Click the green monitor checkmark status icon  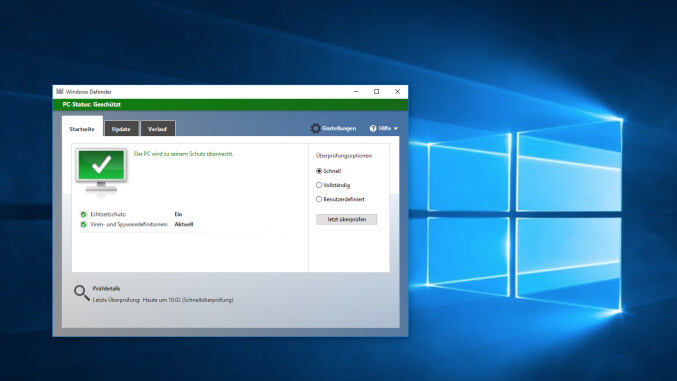coord(101,171)
